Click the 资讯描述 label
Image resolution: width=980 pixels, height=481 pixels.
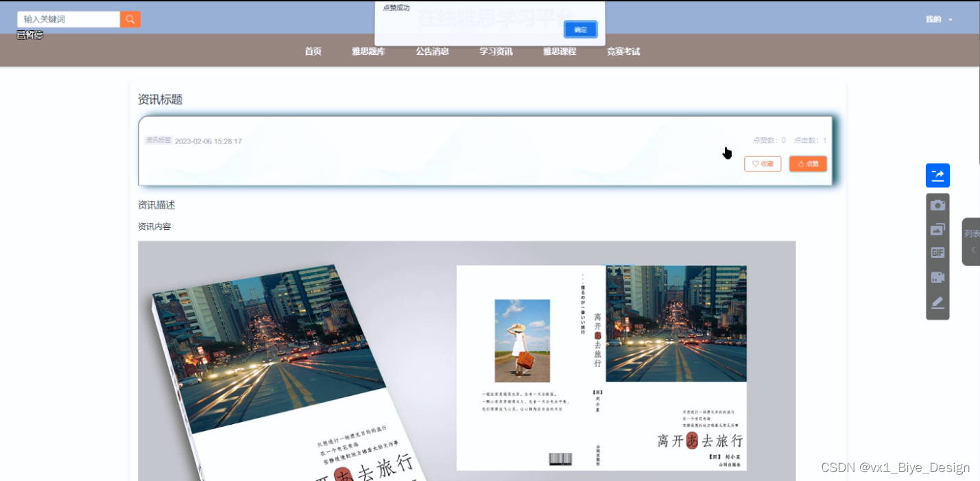156,205
